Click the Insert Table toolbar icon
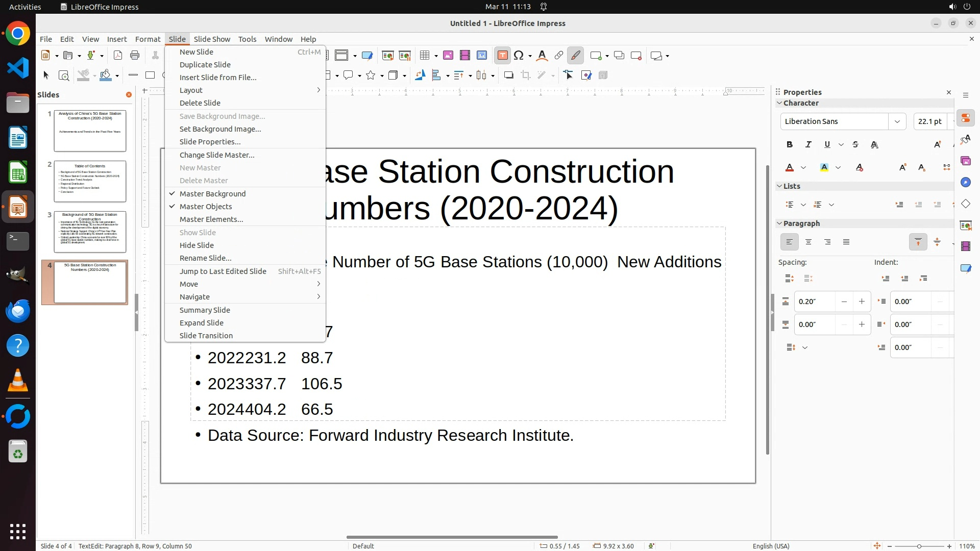Image resolution: width=980 pixels, height=551 pixels. click(x=425, y=56)
